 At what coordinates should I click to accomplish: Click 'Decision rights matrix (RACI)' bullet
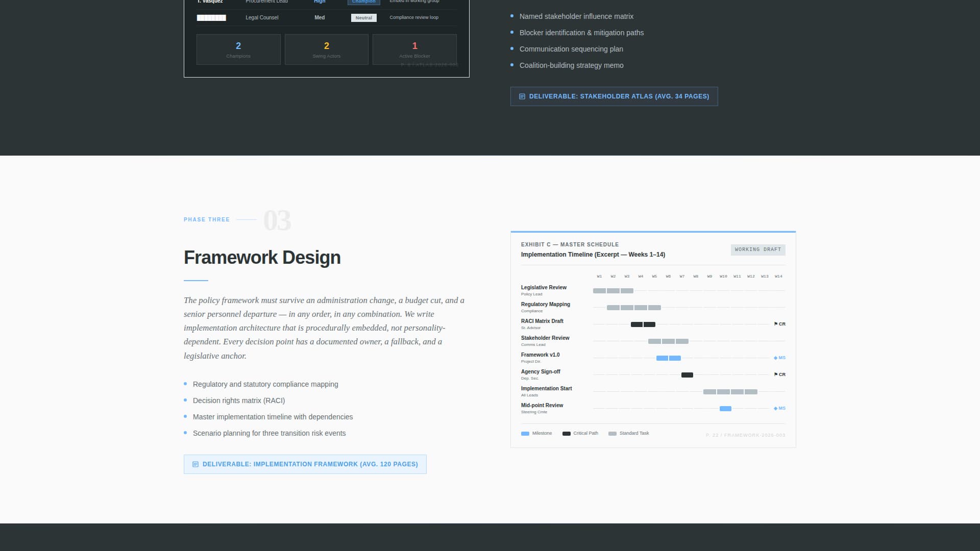(239, 400)
